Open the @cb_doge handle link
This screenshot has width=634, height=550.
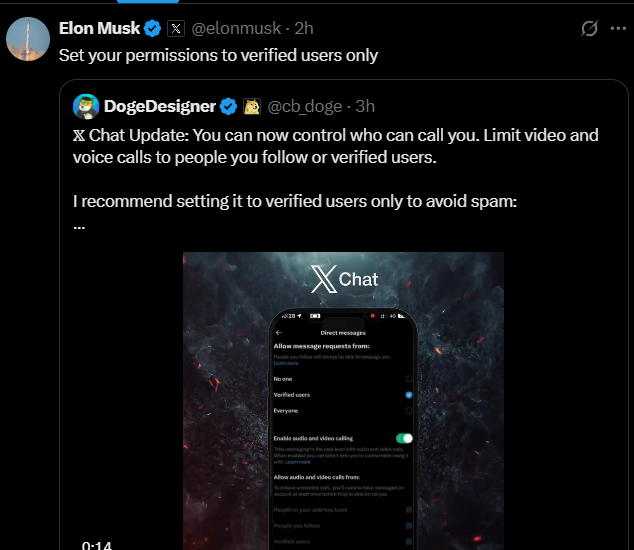coord(304,106)
